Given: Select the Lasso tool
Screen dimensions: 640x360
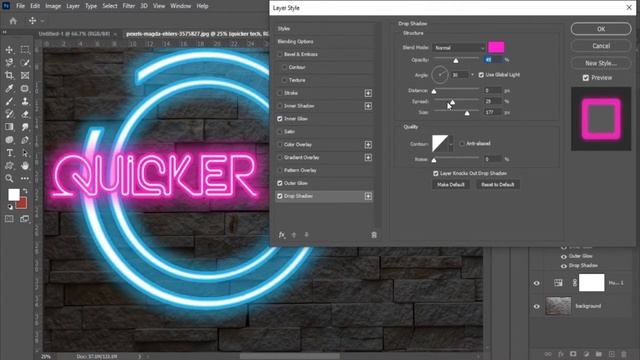Looking at the screenshot, I should pyautogui.click(x=9, y=62).
